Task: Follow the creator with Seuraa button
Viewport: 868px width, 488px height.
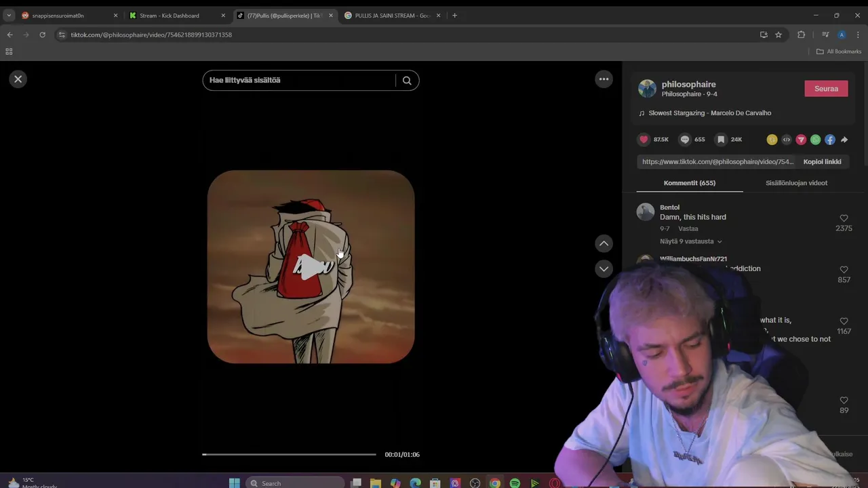Action: pyautogui.click(x=826, y=88)
